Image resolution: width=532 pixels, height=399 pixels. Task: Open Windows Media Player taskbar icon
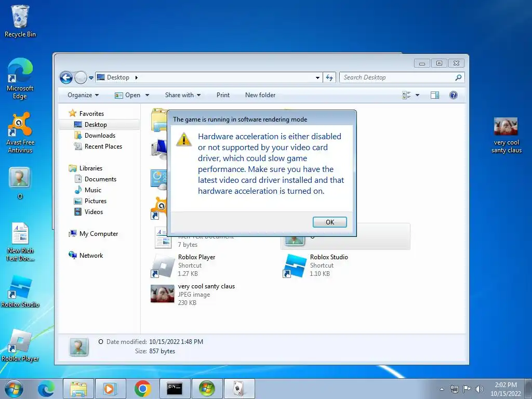(110, 389)
